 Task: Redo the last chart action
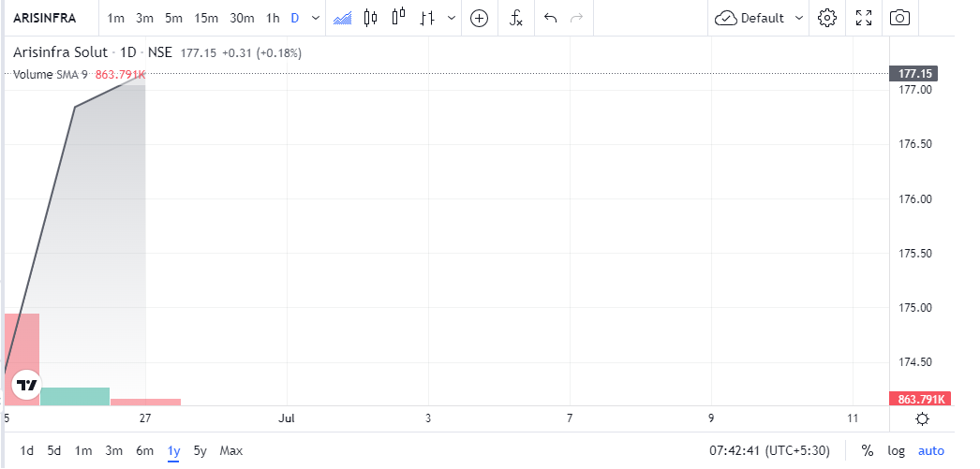point(577,18)
